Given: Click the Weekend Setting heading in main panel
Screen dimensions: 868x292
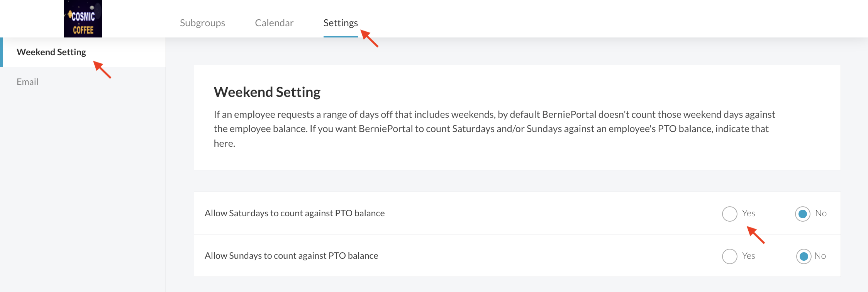Looking at the screenshot, I should pos(267,92).
